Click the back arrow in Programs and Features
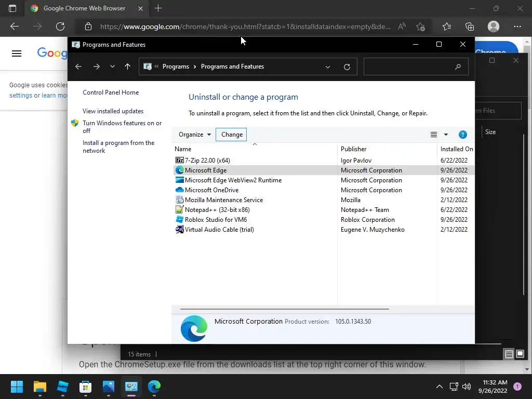Screen dimensions: 532x399 78,66
